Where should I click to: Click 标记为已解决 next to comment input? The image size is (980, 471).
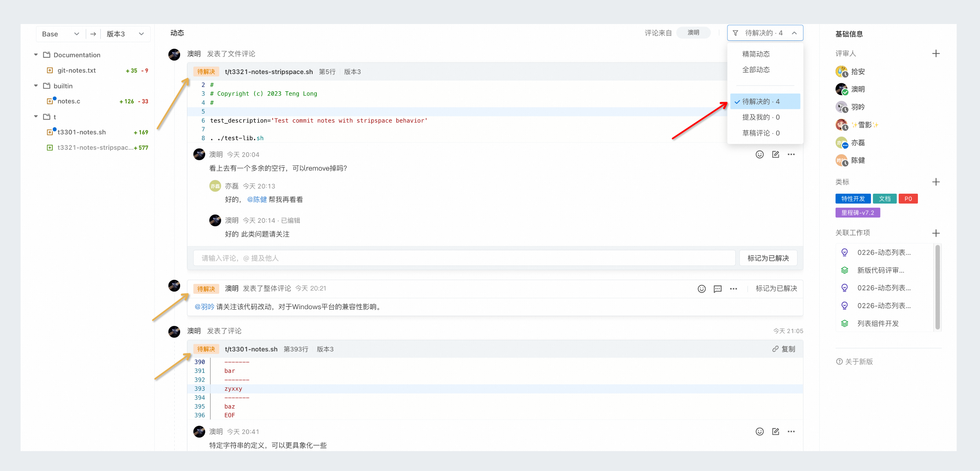pyautogui.click(x=768, y=258)
